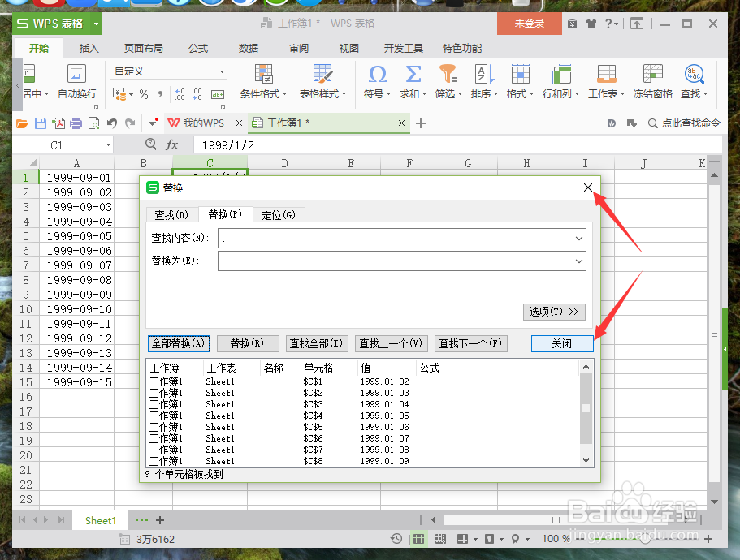Open quick access toolbar customize dropdown
The image size is (740, 560).
click(x=153, y=123)
